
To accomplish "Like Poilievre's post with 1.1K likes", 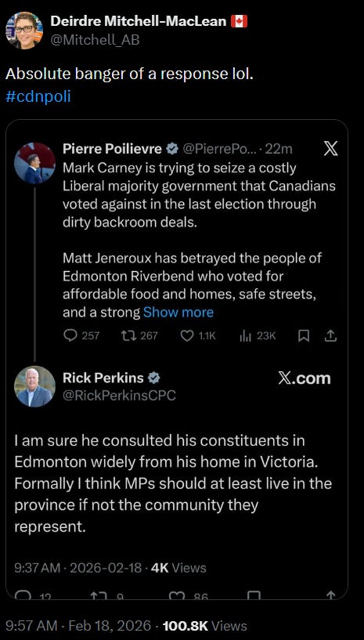I will tap(186, 335).
